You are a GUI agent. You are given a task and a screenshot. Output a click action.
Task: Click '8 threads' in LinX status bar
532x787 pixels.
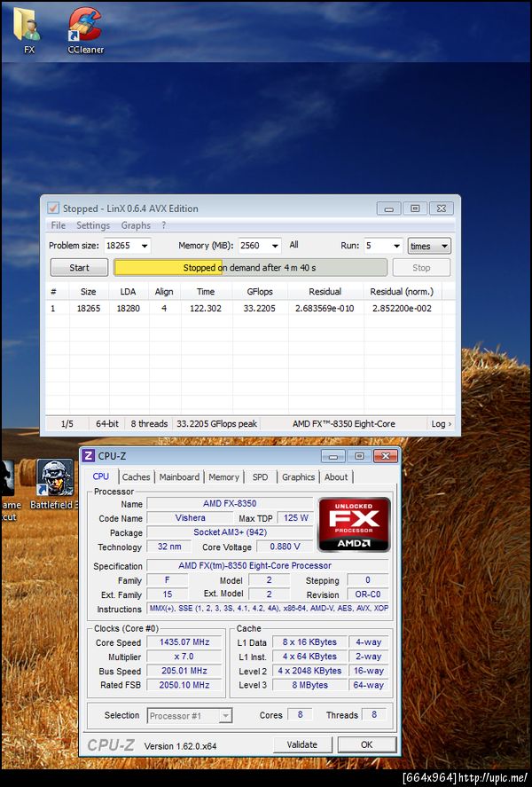point(149,423)
